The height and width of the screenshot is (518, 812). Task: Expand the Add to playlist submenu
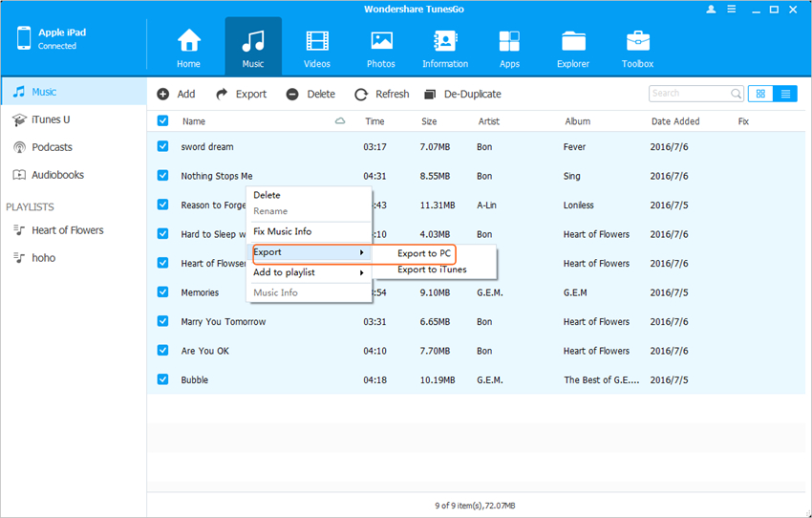coord(309,272)
